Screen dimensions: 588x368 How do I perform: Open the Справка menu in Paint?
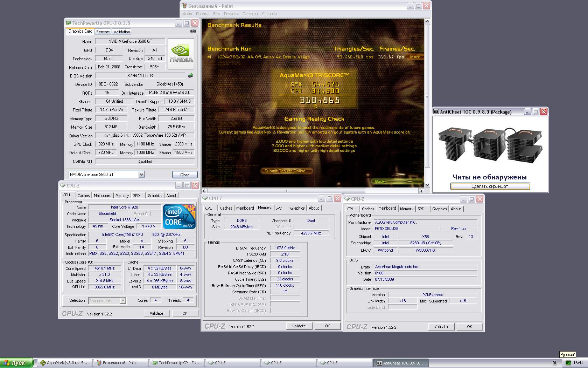(x=269, y=14)
